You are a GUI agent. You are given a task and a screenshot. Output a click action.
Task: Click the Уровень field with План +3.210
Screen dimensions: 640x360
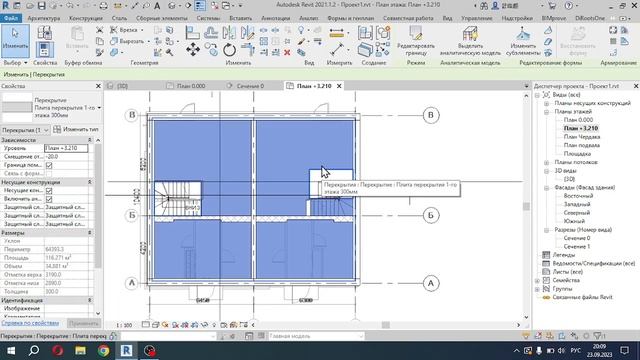click(66, 149)
